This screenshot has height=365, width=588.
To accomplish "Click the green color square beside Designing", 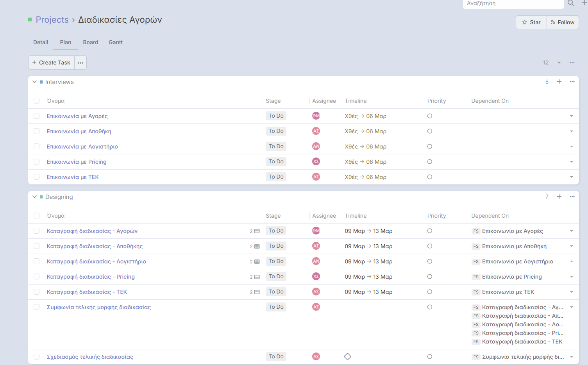I will 41,197.
